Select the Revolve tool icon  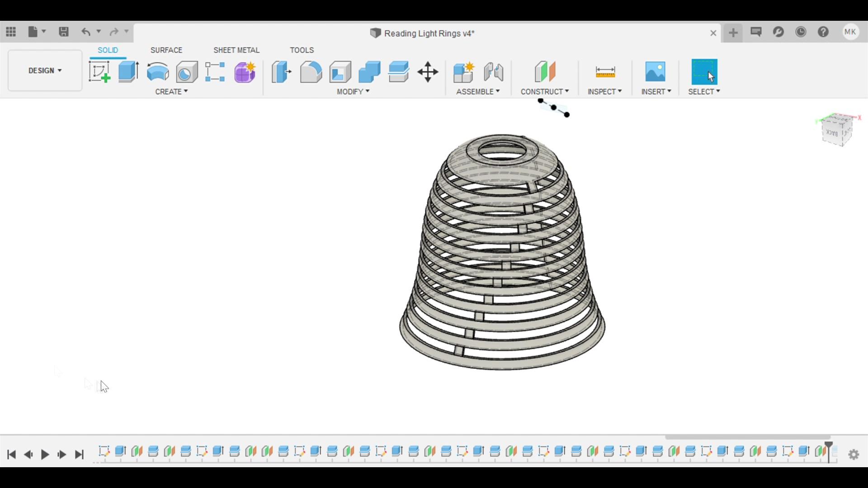pyautogui.click(x=158, y=72)
